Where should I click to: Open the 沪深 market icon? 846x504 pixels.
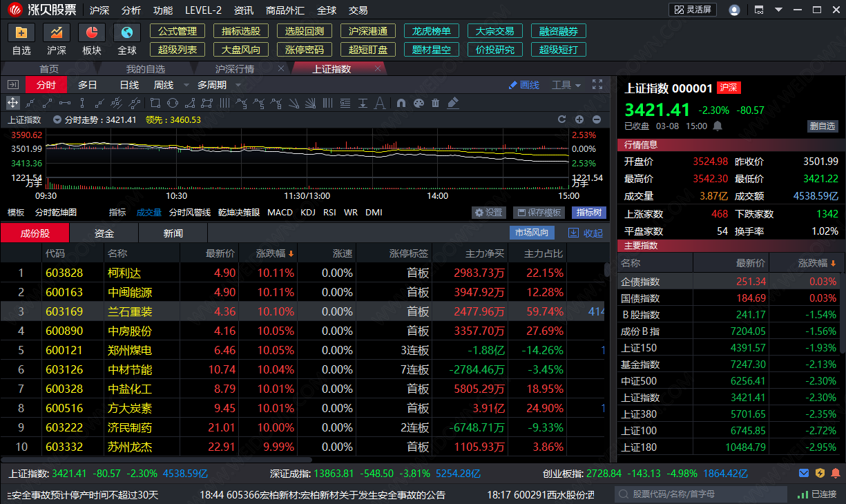(57, 32)
